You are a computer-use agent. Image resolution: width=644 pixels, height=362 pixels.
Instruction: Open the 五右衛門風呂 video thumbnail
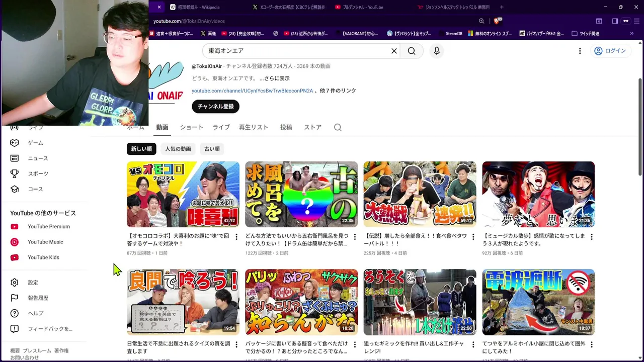[301, 194]
